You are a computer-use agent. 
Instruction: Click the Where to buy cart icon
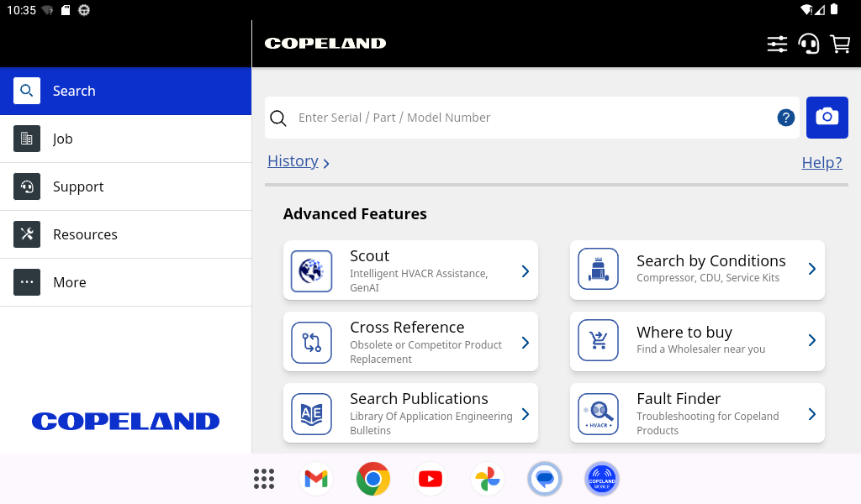click(599, 340)
